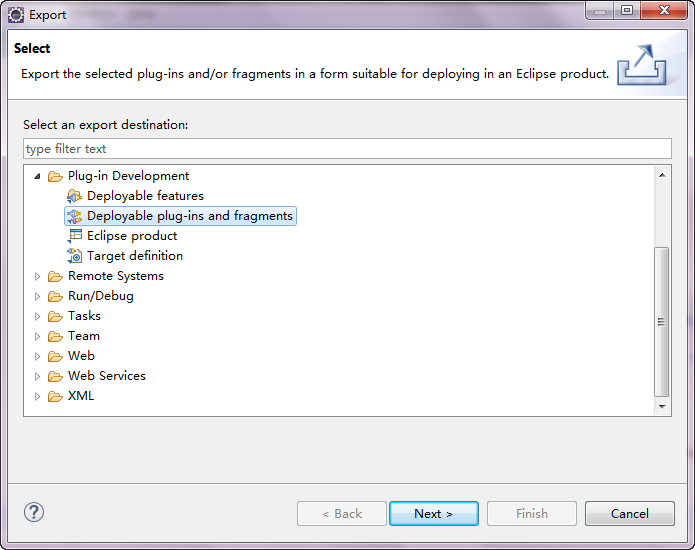The height and width of the screenshot is (550, 695).
Task: Select the Web category label
Action: click(81, 356)
